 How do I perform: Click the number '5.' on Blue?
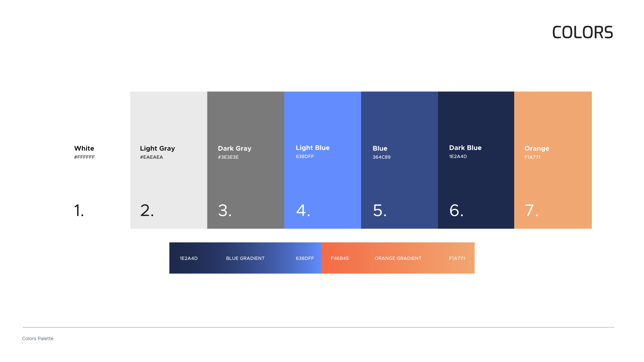pyautogui.click(x=380, y=210)
